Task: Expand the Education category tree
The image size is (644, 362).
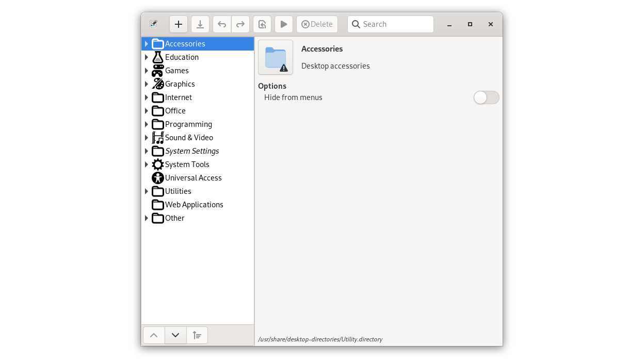Action: tap(147, 57)
